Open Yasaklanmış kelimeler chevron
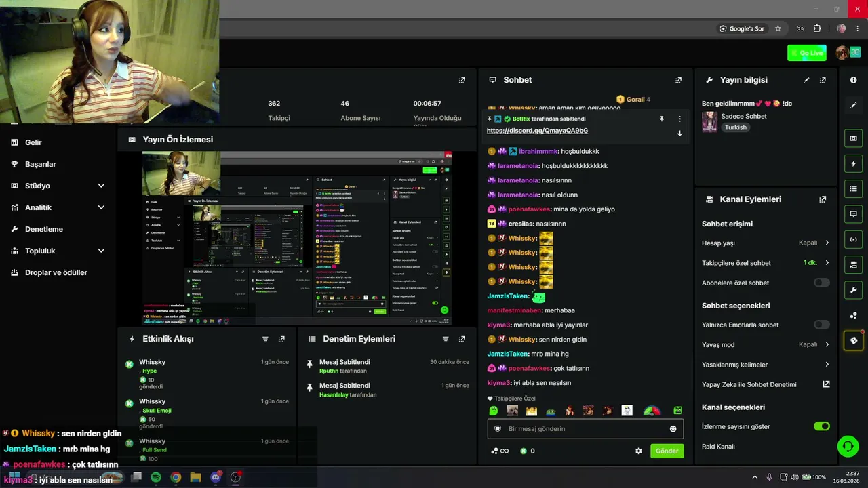The image size is (868, 488). [827, 365]
